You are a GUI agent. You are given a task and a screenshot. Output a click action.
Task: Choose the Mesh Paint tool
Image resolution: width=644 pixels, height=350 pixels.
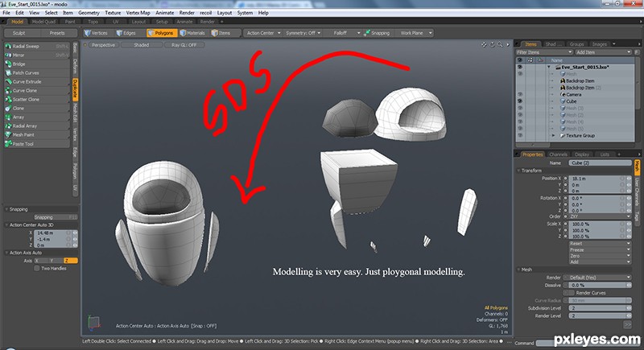[36, 134]
